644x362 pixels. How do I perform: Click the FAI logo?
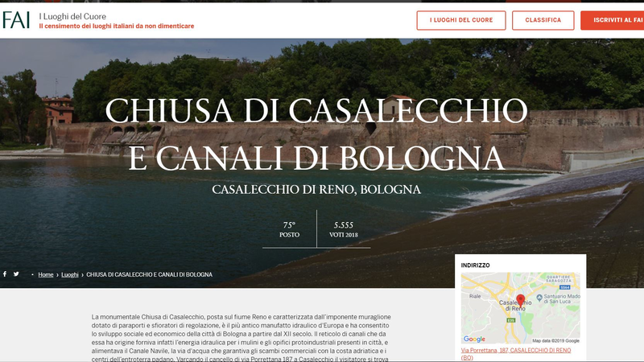15,20
